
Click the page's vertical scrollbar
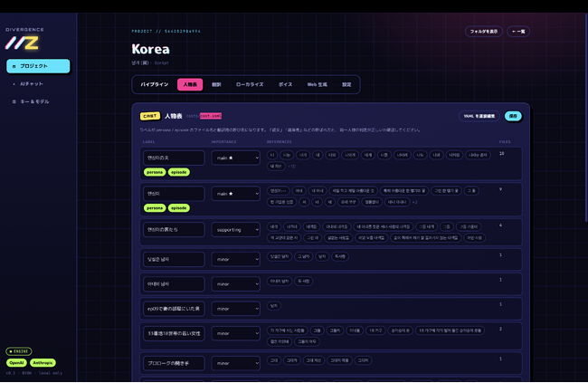pos(586,117)
